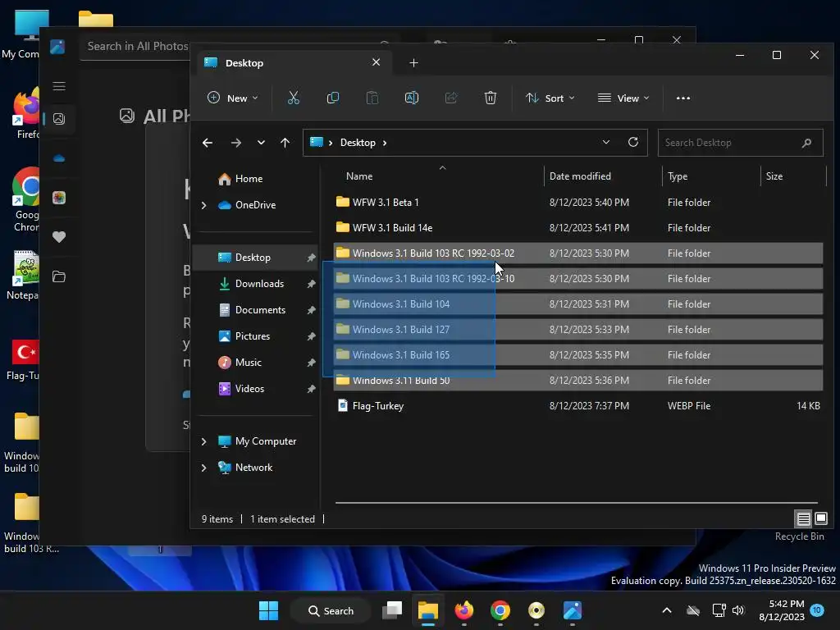Click the Rename icon in toolbar
The width and height of the screenshot is (840, 630).
click(412, 98)
